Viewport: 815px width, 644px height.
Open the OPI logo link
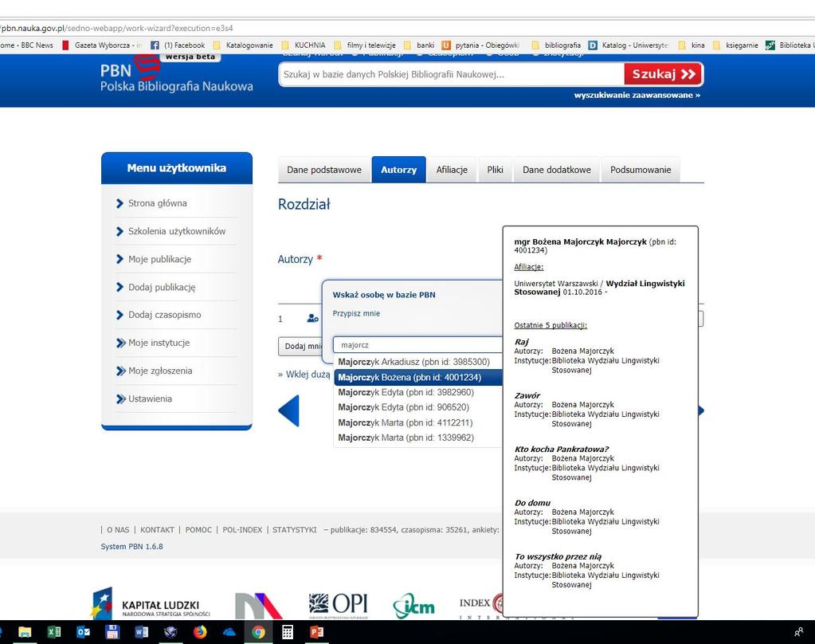pyautogui.click(x=338, y=604)
